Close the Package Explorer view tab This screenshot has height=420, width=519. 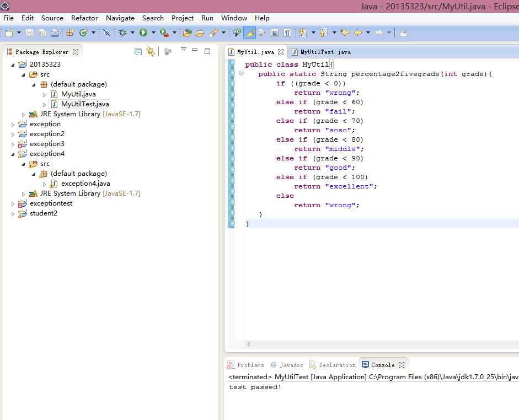coord(76,52)
